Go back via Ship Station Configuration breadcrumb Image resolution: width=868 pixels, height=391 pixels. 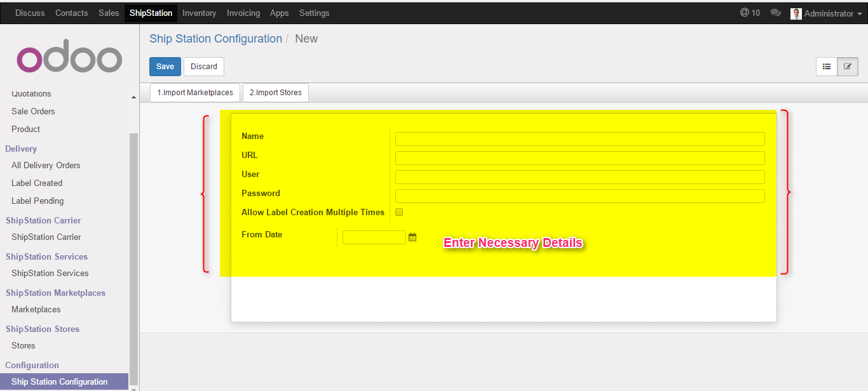pyautogui.click(x=215, y=39)
